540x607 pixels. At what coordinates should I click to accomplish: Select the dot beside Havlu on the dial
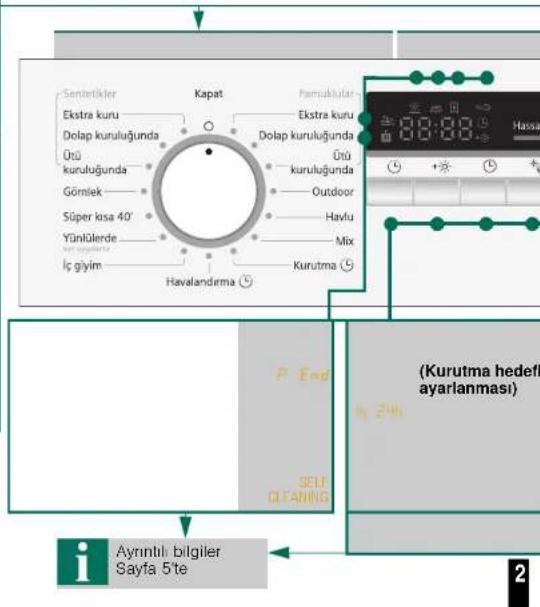tap(269, 216)
